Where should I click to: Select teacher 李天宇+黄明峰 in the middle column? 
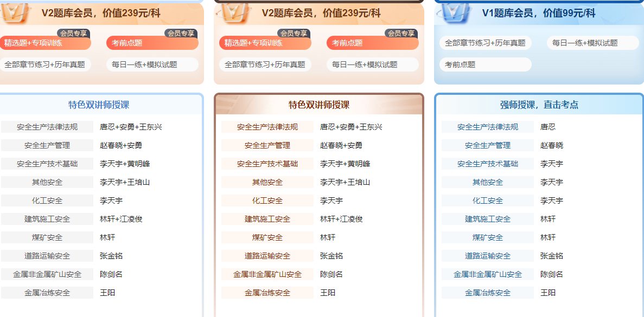pos(345,164)
